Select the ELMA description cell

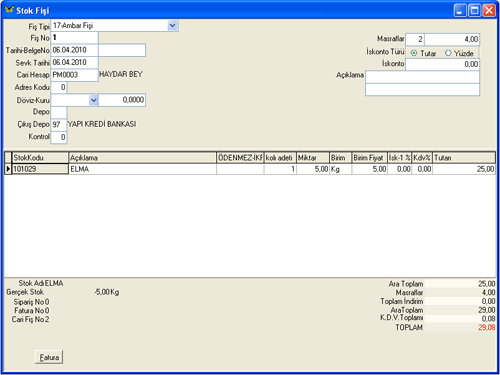coord(142,169)
